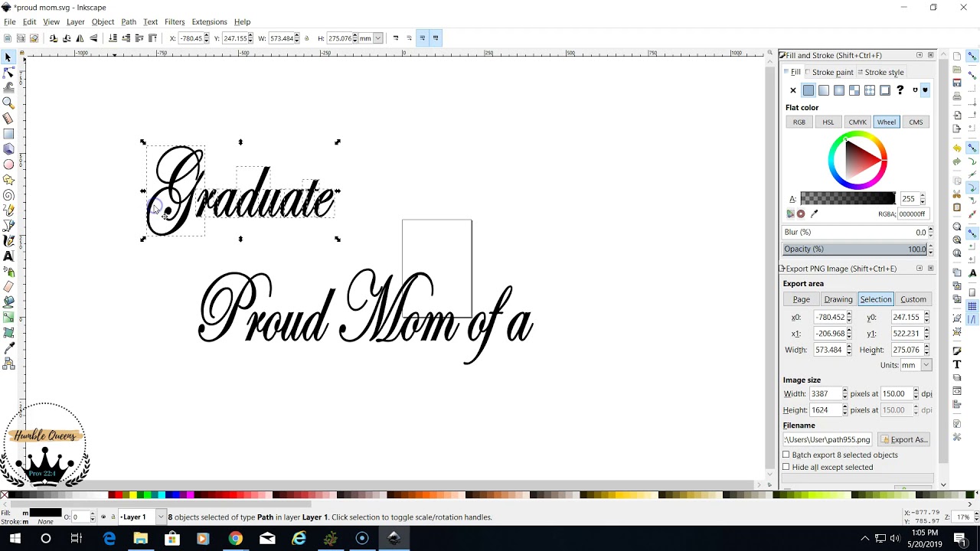
Task: Collapse the Export PNG Image panel
Action: 920,269
